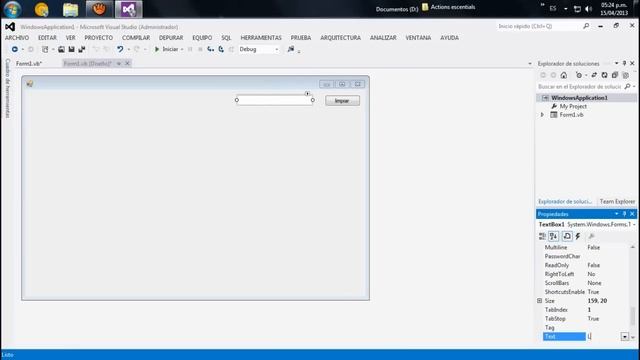Open the Propiedades window options dropdown
640x360 pixels.
616,214
